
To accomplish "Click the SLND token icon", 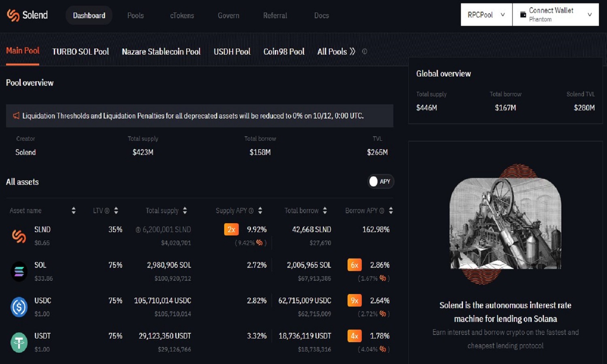I will point(19,236).
